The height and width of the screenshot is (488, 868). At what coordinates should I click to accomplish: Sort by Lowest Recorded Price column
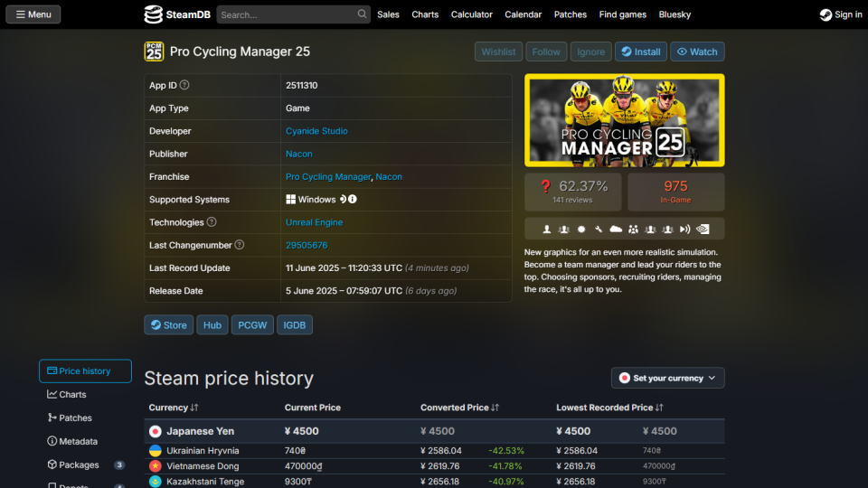click(x=609, y=408)
